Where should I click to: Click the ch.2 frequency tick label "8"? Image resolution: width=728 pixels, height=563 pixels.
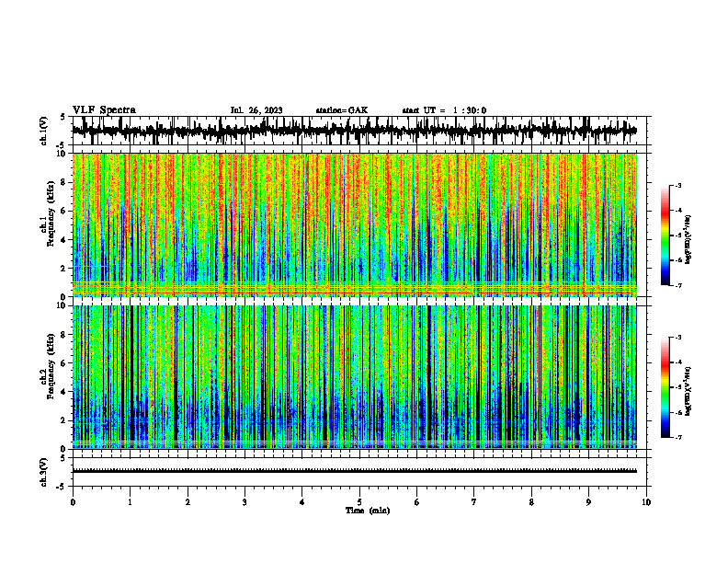63,335
